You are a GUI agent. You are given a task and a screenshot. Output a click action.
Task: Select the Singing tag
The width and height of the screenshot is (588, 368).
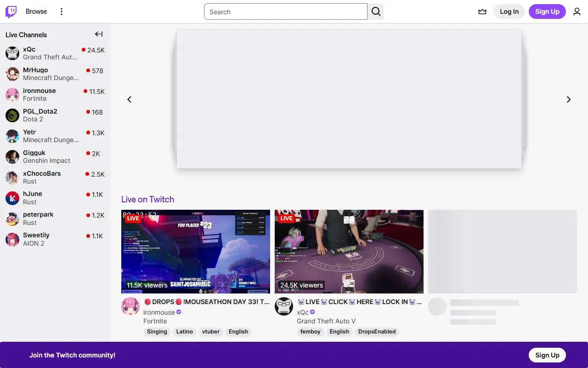(x=157, y=332)
